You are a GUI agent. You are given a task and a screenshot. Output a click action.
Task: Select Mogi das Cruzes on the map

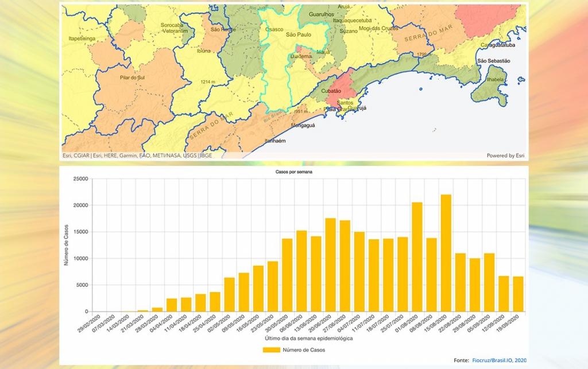pyautogui.click(x=378, y=28)
